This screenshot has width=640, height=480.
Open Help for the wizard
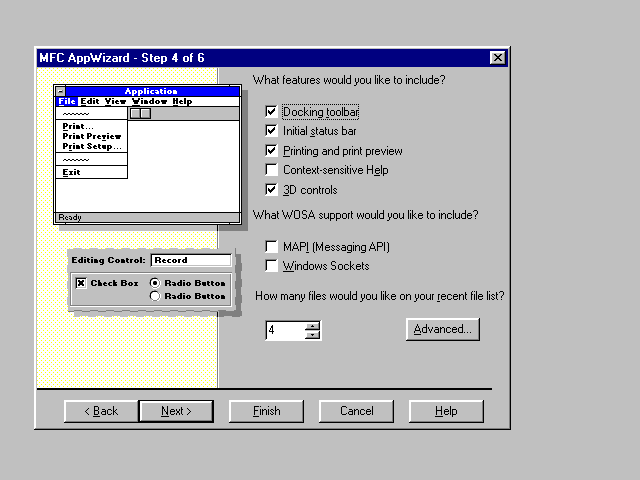pos(446,411)
